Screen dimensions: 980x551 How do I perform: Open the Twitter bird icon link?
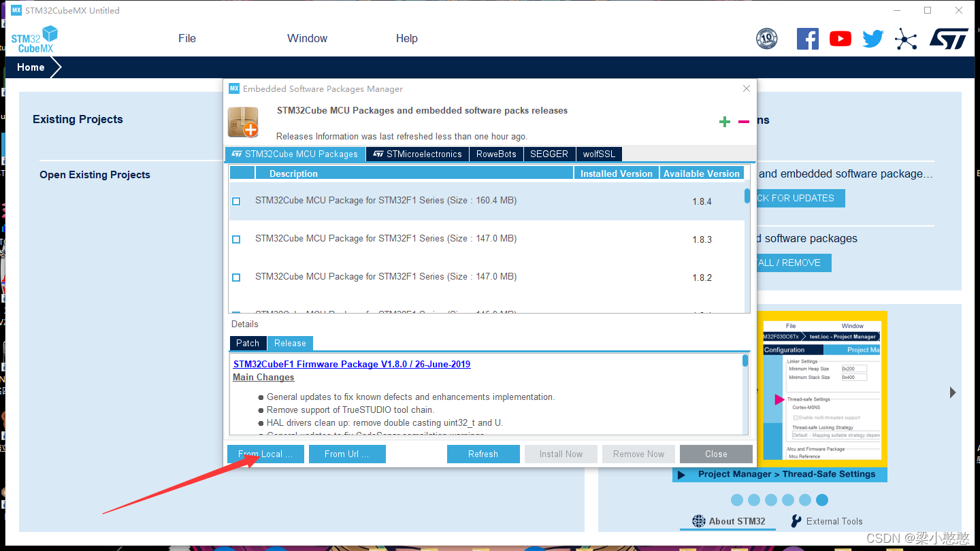pyautogui.click(x=873, y=39)
